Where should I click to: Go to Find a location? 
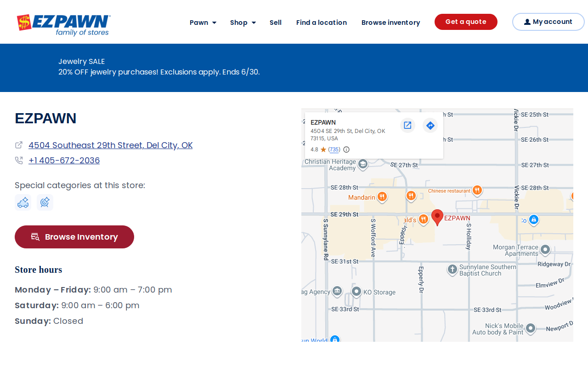click(x=322, y=23)
